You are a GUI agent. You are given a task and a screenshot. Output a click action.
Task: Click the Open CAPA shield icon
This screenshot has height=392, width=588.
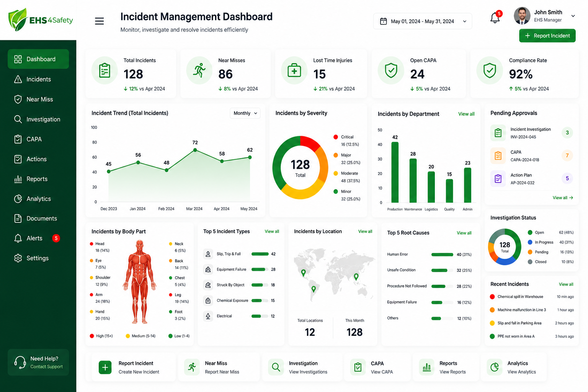click(x=391, y=70)
